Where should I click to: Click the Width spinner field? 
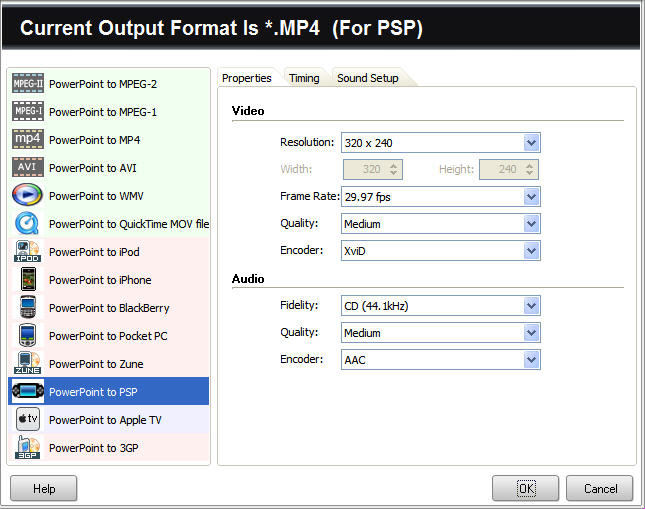[373, 170]
